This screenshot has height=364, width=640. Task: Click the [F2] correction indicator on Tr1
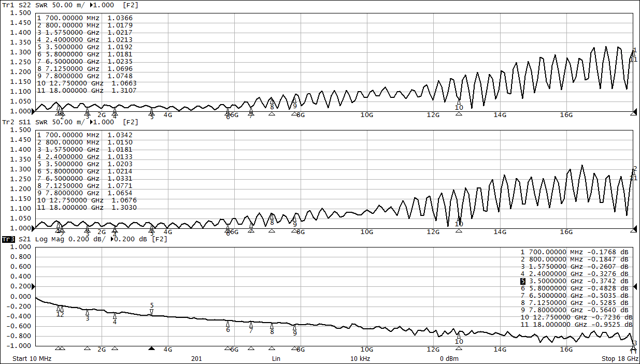(131, 5)
